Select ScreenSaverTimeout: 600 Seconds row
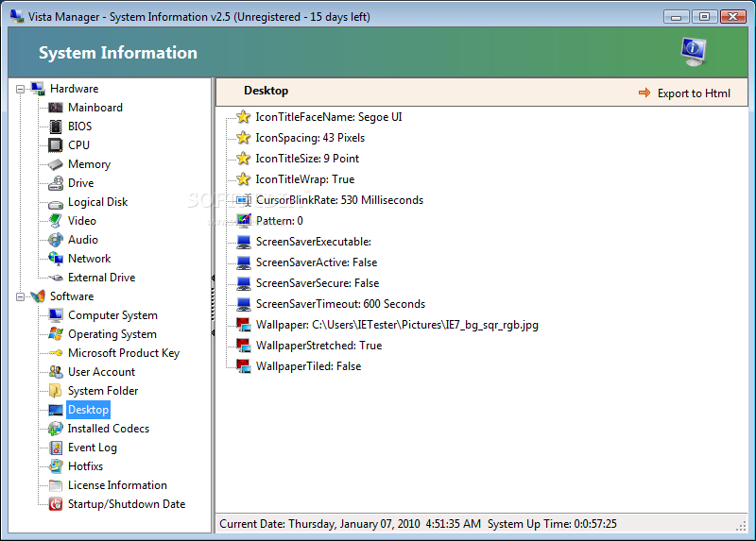756x541 pixels. pyautogui.click(x=340, y=303)
